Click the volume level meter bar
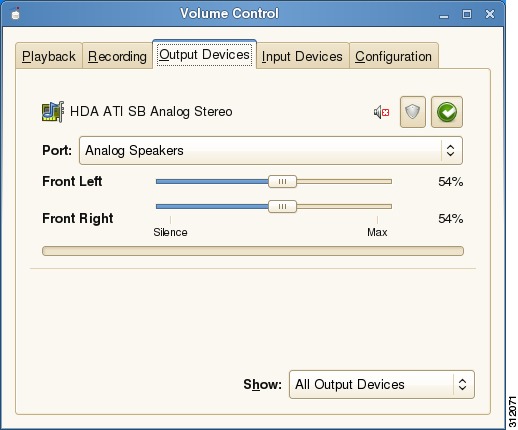 tap(253, 251)
